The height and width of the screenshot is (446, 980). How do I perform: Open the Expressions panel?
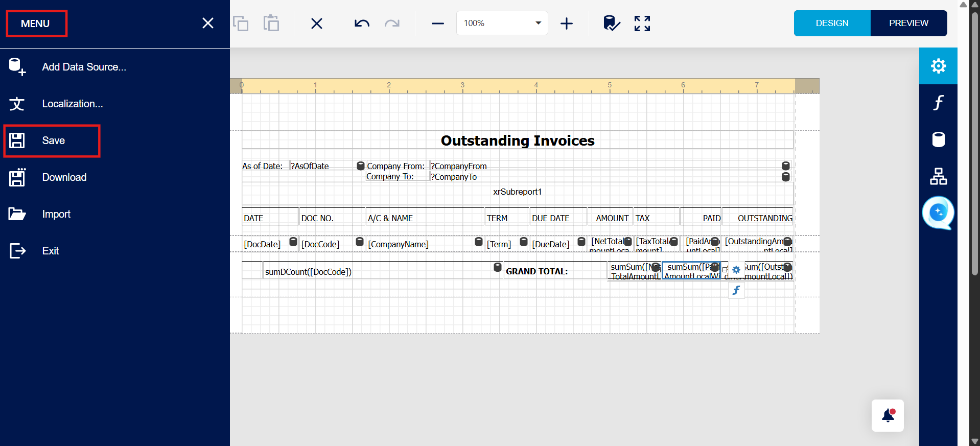[x=938, y=103]
